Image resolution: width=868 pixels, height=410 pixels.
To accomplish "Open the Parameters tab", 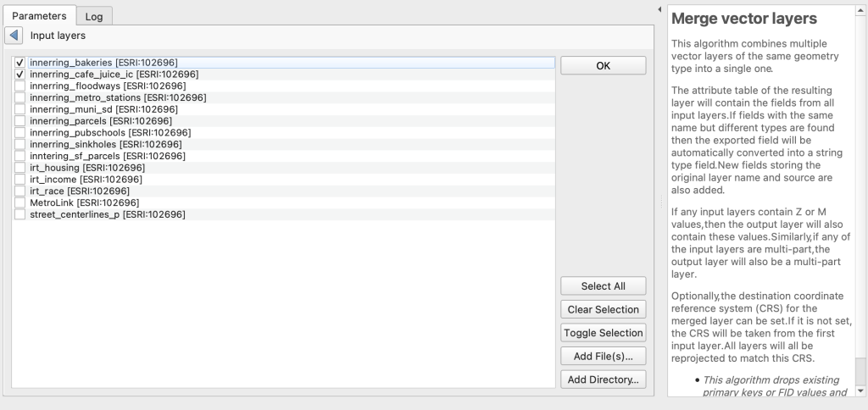I will 38,16.
